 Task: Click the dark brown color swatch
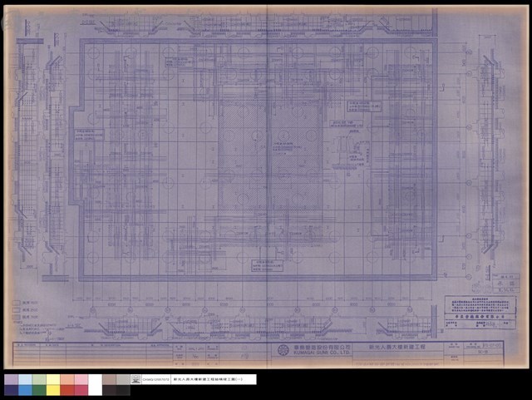pos(109,390)
